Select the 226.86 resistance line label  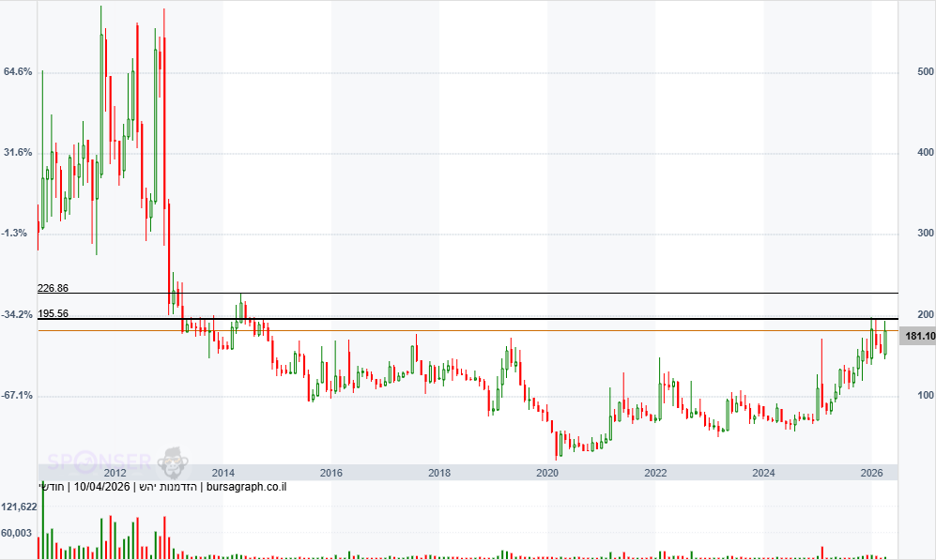(x=53, y=288)
